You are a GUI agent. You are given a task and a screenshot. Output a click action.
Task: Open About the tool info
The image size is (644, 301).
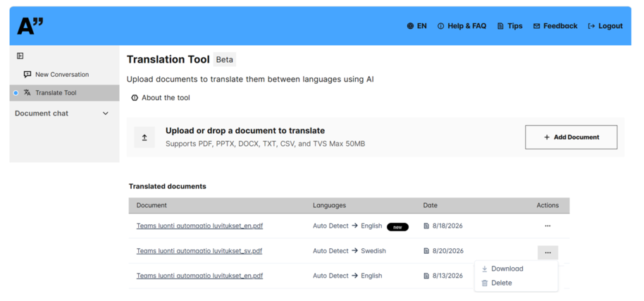point(161,98)
